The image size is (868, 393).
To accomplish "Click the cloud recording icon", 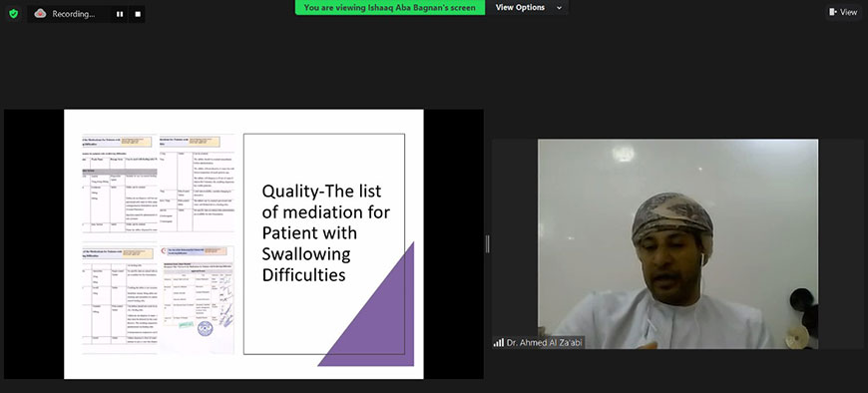I will 40,14.
